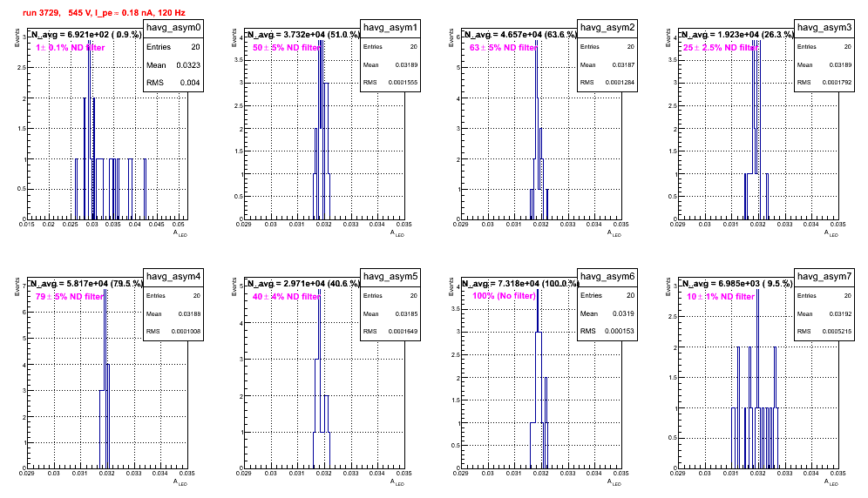Screen dimensions: 868x498
Task: Click the N_avg = 3.732e+04 label
Action: pos(303,34)
